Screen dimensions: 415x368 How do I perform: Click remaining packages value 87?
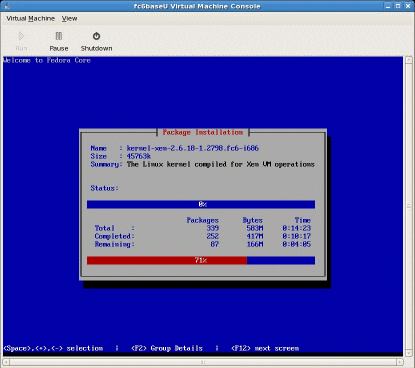pyautogui.click(x=214, y=244)
